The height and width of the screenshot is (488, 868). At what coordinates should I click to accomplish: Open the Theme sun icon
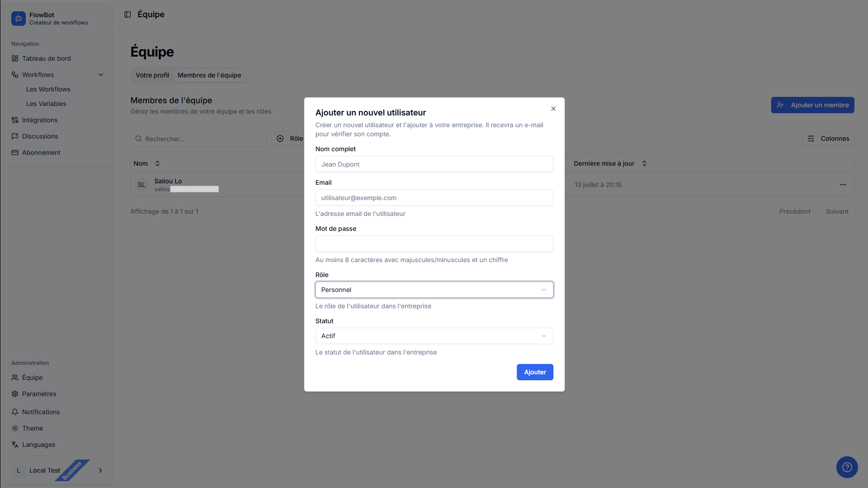[15, 428]
